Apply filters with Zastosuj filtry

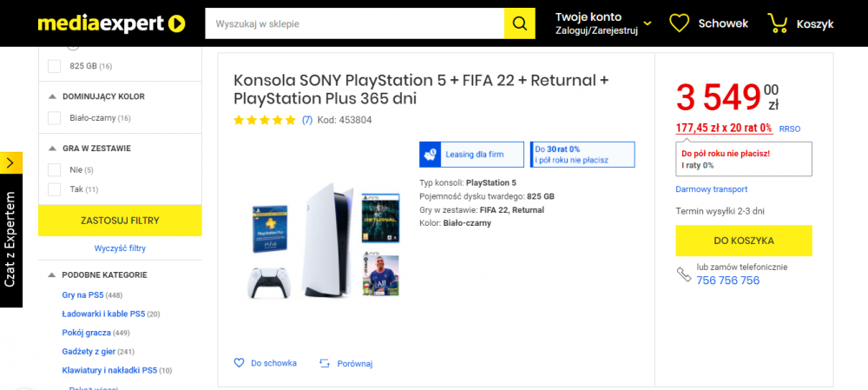(120, 221)
